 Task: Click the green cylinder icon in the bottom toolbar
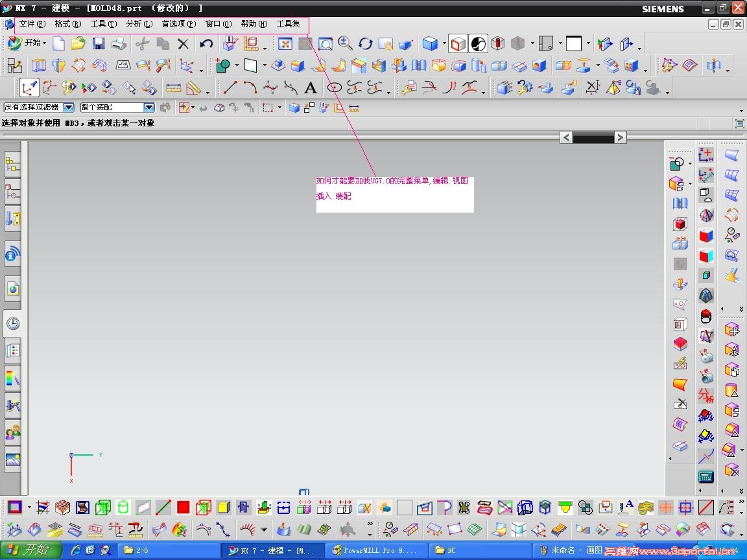[123, 507]
